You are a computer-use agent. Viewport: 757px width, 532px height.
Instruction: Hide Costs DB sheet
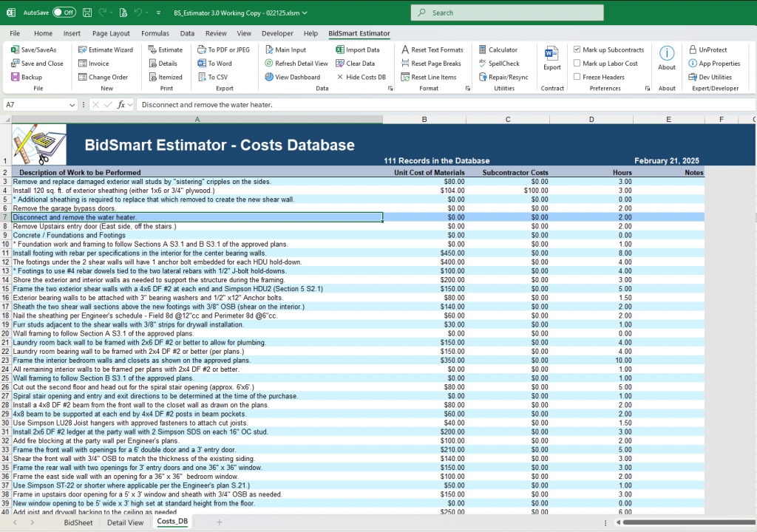click(361, 77)
